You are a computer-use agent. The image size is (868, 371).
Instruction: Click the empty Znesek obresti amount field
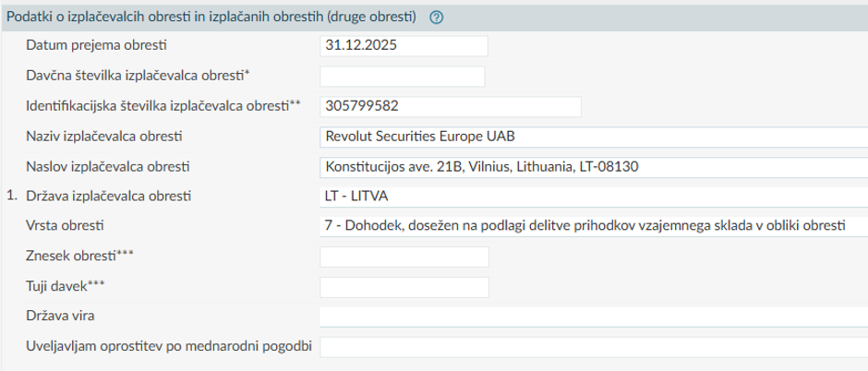tap(404, 257)
